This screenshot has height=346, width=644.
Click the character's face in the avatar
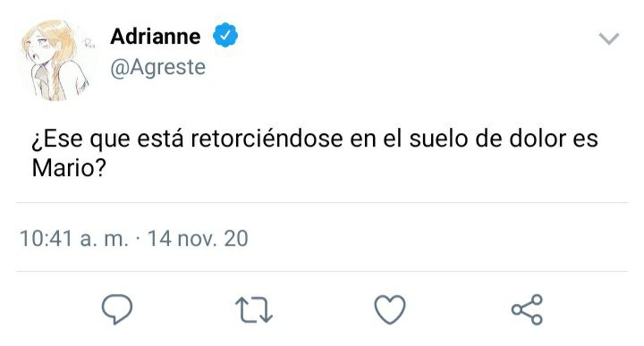click(x=38, y=50)
